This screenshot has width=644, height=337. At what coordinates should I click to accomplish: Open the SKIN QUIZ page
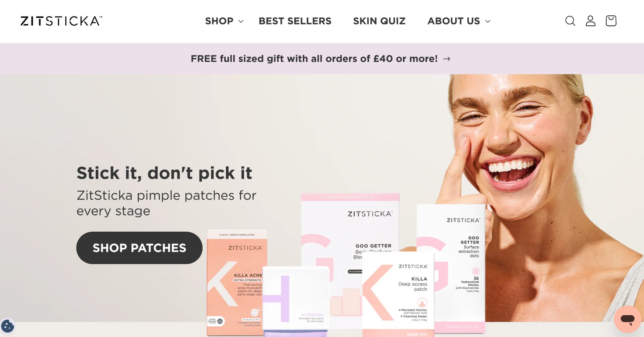point(379,21)
